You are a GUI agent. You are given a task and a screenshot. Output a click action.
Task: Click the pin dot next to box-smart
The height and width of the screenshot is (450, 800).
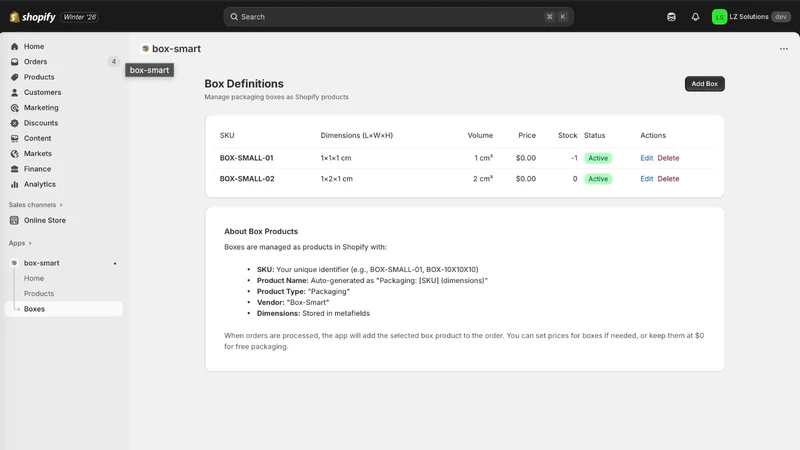115,263
